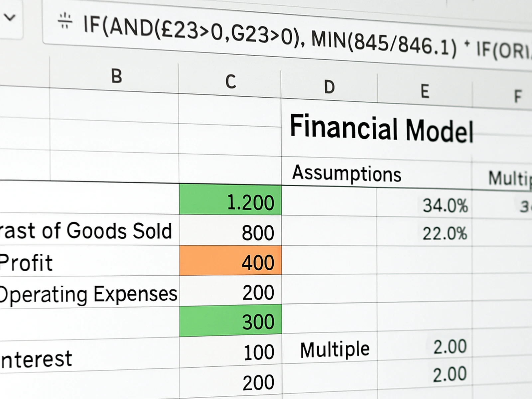Select the green cell containing 300
Image resolution: width=532 pixels, height=399 pixels.
[230, 321]
